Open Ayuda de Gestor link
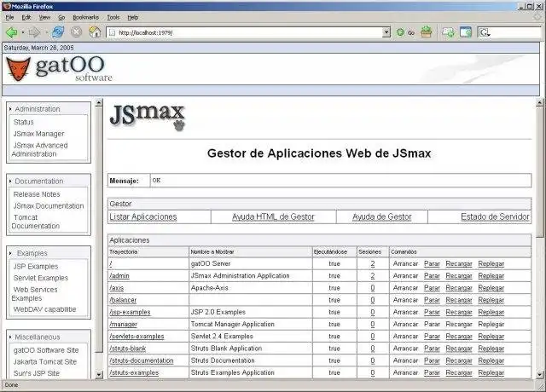This screenshot has width=546, height=392. click(x=381, y=216)
